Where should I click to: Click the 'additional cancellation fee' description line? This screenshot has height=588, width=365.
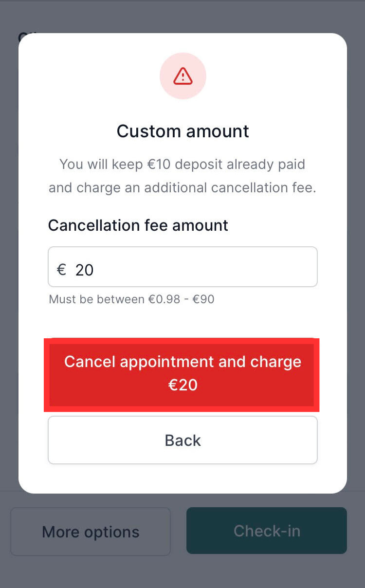(x=182, y=188)
